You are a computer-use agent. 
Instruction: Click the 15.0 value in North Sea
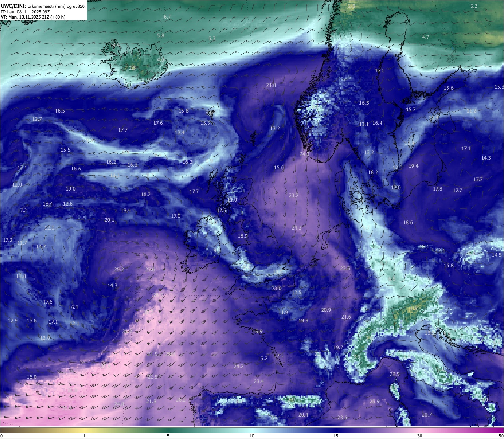point(279,168)
